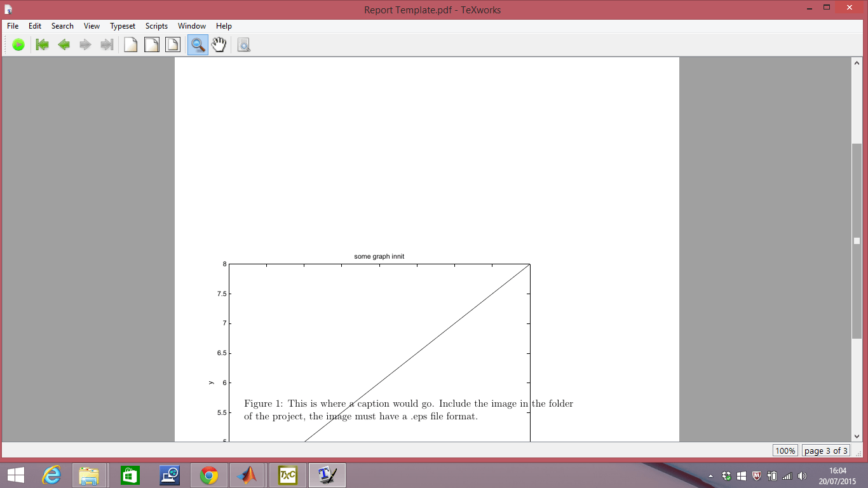Open the remote connection app on taskbar

(x=170, y=475)
